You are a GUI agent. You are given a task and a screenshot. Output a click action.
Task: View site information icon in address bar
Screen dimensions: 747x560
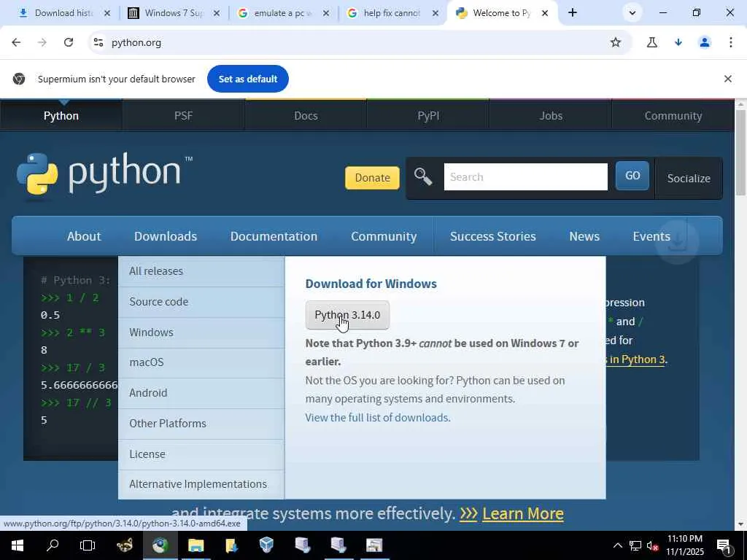(x=98, y=42)
